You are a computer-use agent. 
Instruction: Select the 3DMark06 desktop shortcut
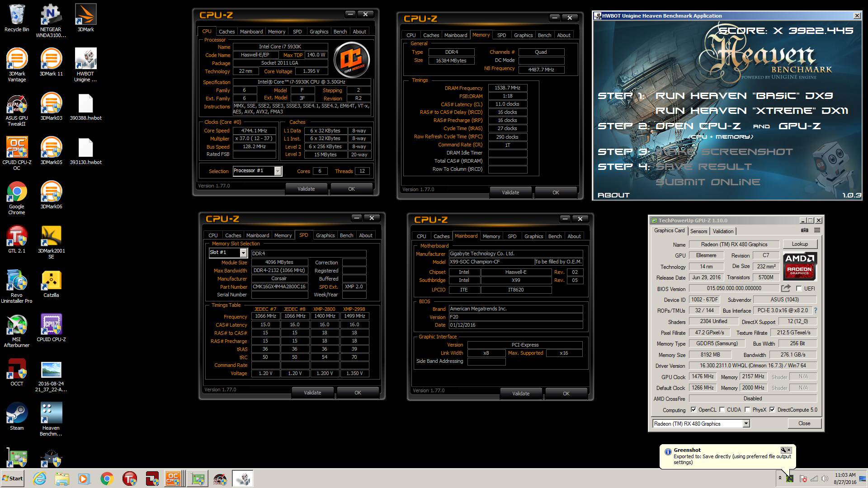[51, 195]
